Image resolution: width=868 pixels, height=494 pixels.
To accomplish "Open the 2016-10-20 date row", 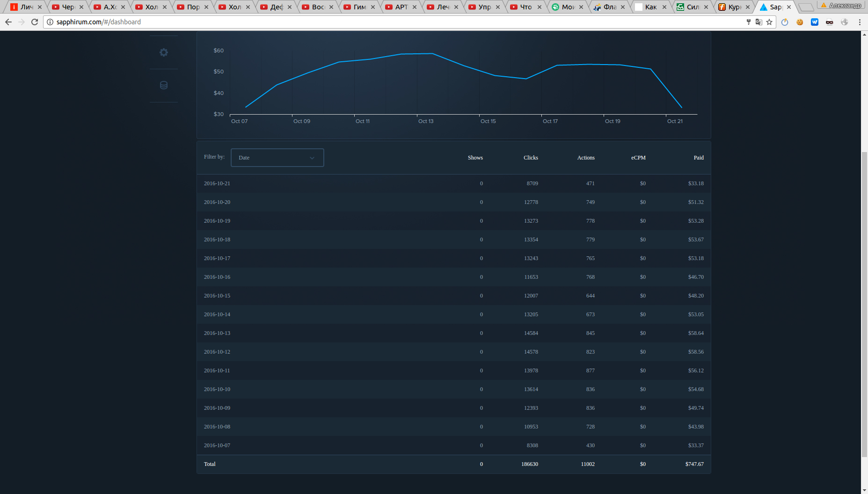I will (454, 202).
